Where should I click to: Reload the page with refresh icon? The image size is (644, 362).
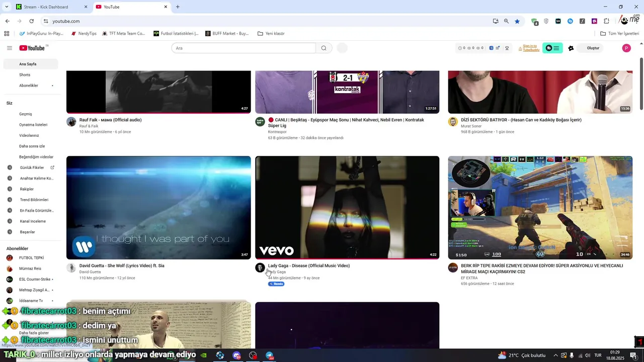coord(31,21)
